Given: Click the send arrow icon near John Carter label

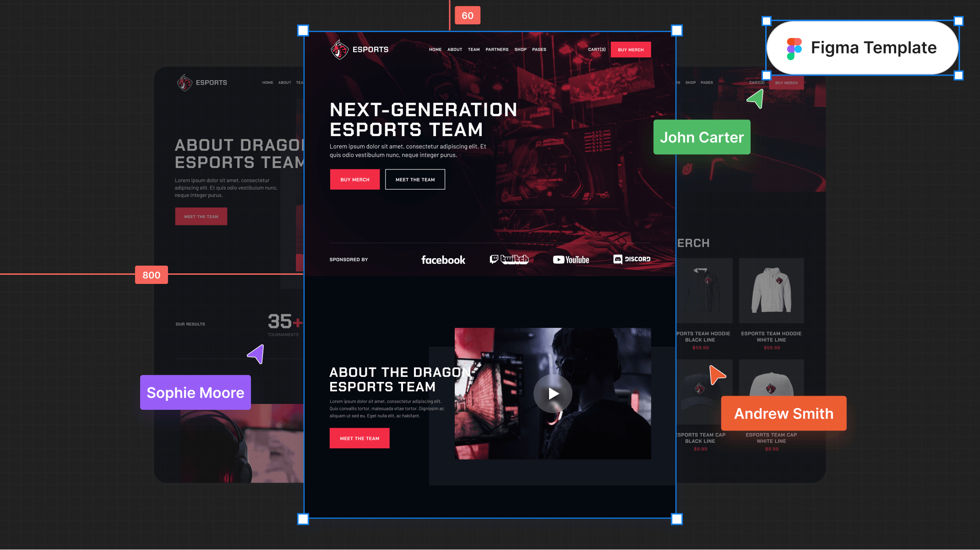Looking at the screenshot, I should pyautogui.click(x=755, y=100).
